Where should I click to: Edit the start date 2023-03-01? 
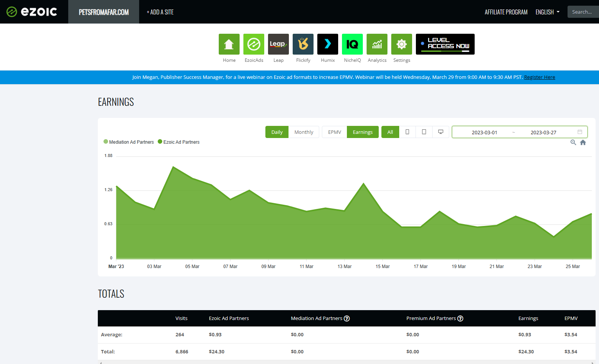pos(484,132)
